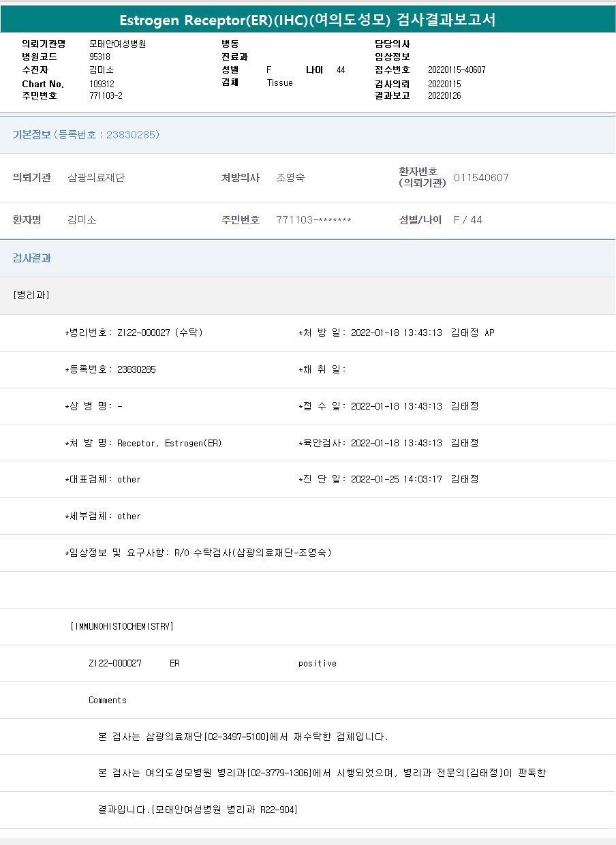
Task: Click the 임상정보 및 요구사항 line
Action: (198, 553)
